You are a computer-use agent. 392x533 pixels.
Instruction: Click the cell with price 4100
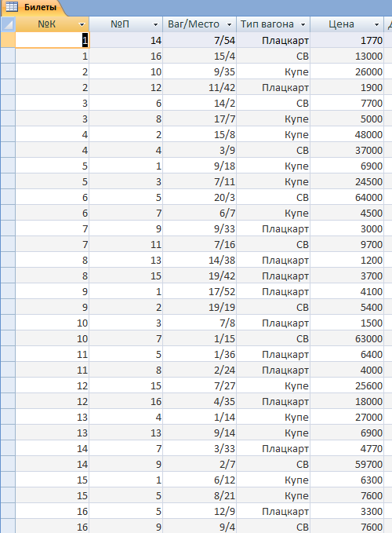point(347,291)
